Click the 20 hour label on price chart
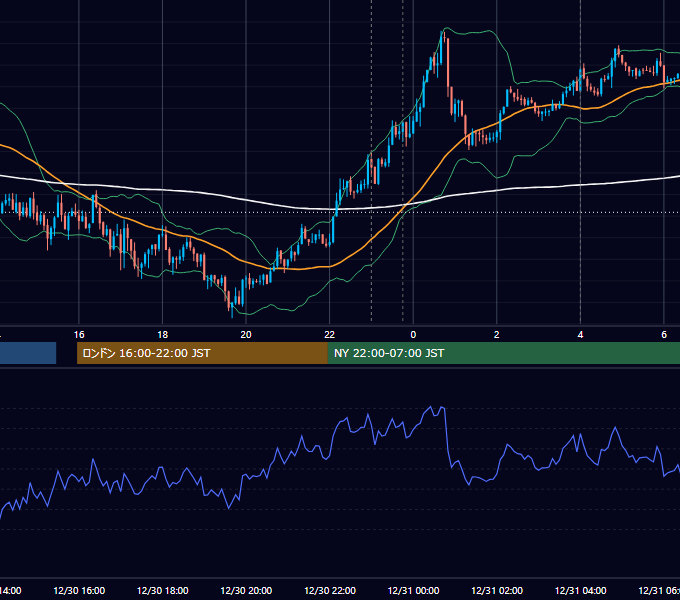 tap(246, 335)
